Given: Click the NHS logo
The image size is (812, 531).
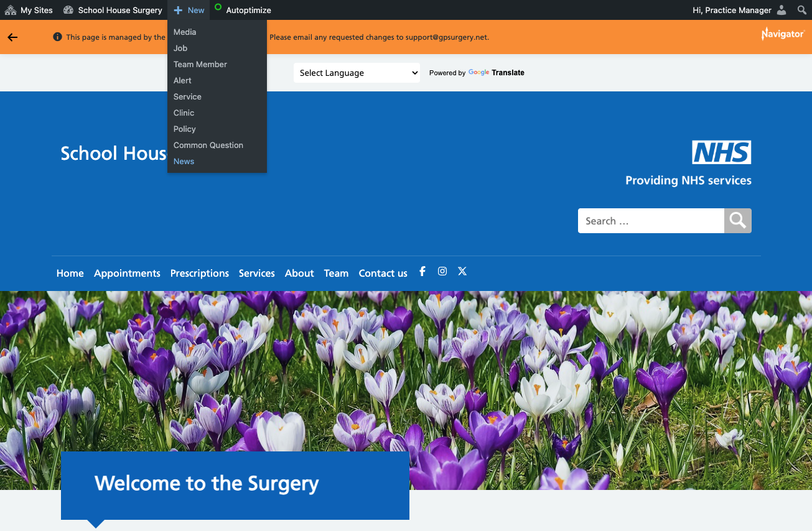Looking at the screenshot, I should pyautogui.click(x=721, y=152).
